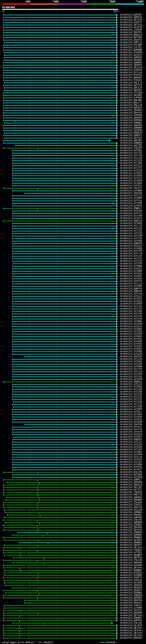The image size is (146, 644).
Task: Select hit label UniRef100_Q7RA60
Action: point(131,525)
